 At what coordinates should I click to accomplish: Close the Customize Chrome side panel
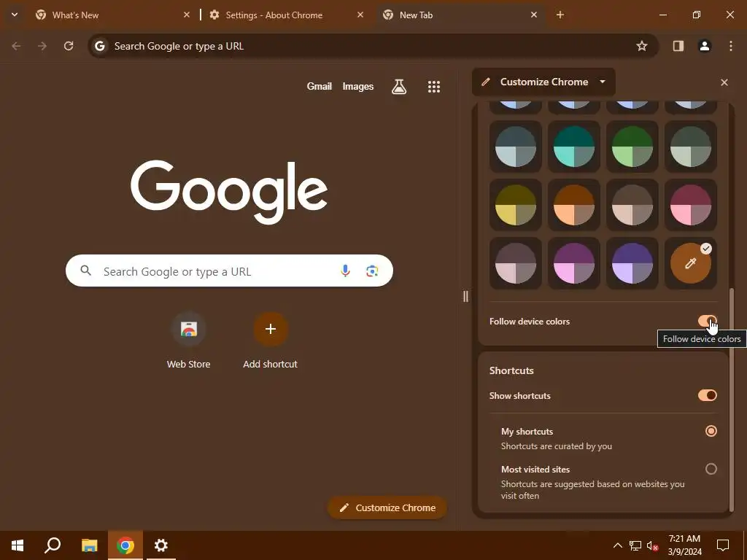(724, 82)
